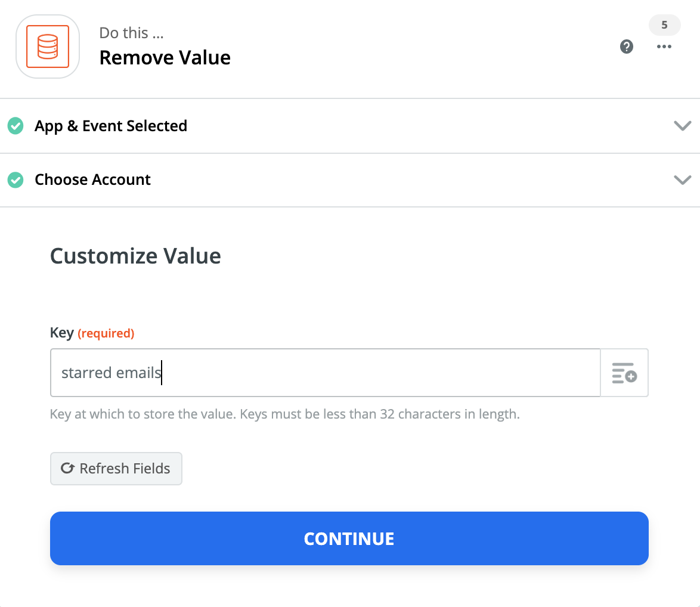Click the Key field label
Image resolution: width=700 pixels, height=607 pixels.
coord(61,333)
